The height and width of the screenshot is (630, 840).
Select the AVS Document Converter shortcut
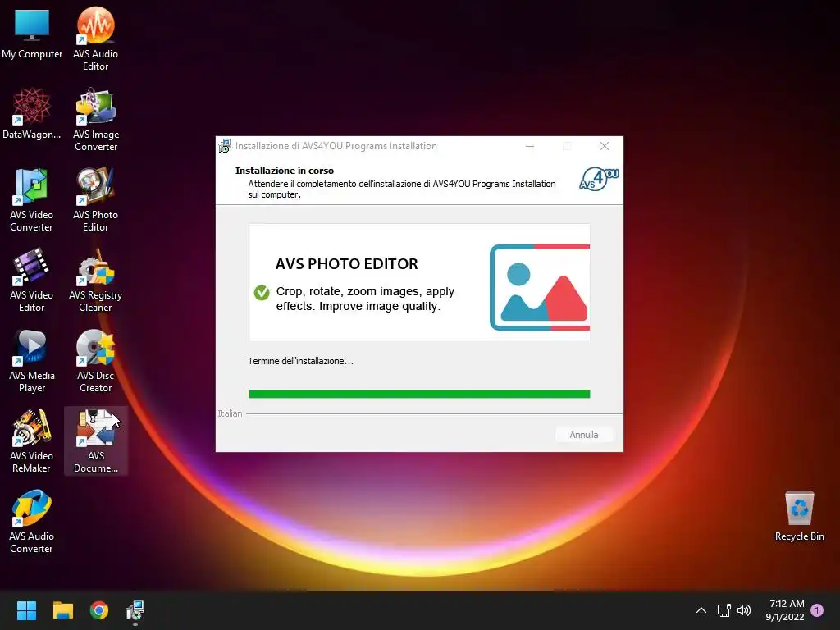point(95,441)
